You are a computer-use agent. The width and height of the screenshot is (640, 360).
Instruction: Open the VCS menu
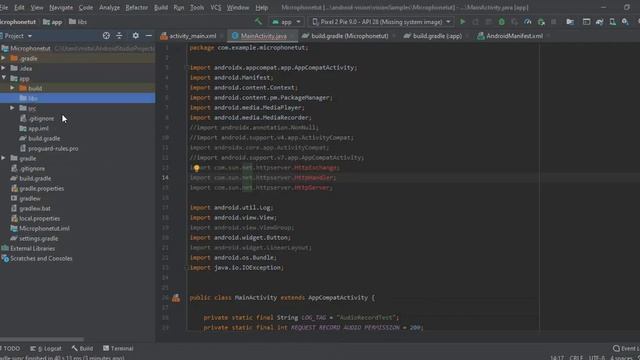coord(216,7)
